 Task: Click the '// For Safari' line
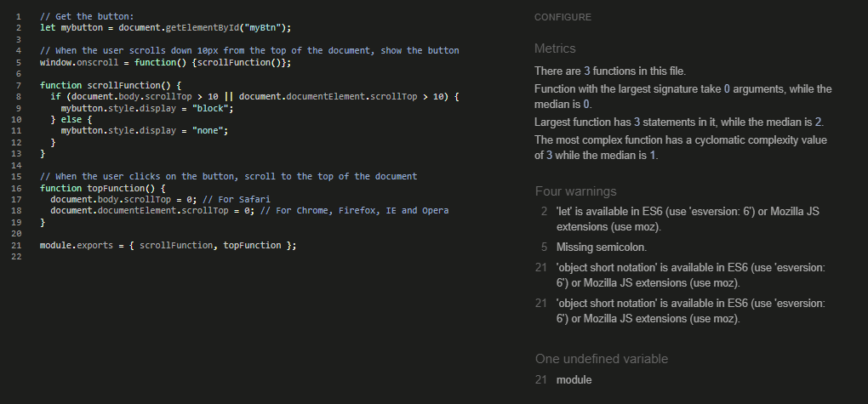coord(161,199)
